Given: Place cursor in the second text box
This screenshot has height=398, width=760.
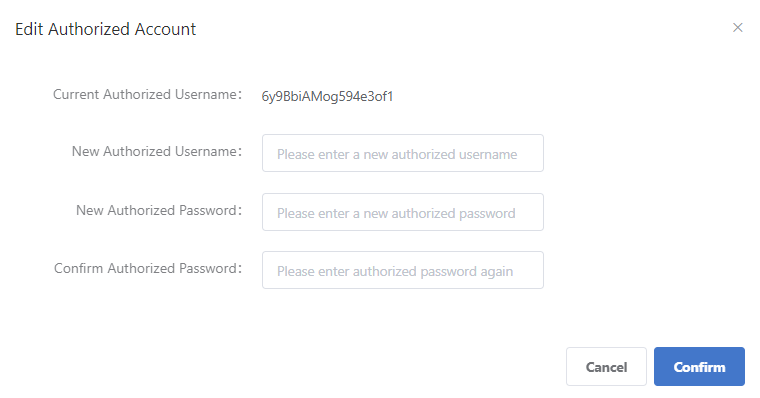Looking at the screenshot, I should tap(403, 212).
